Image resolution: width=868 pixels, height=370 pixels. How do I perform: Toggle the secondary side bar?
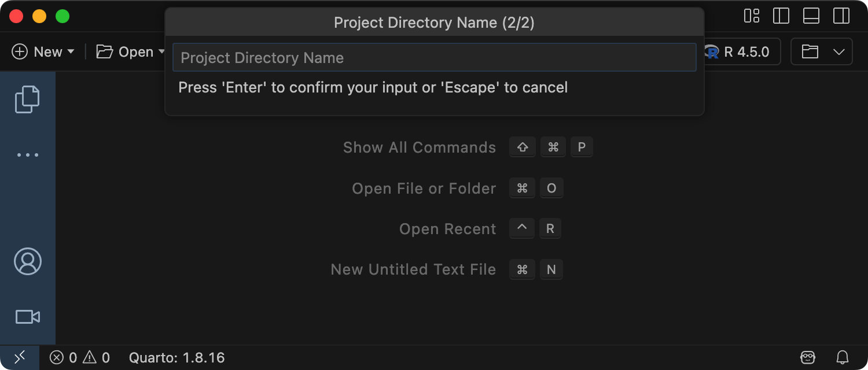tap(841, 16)
